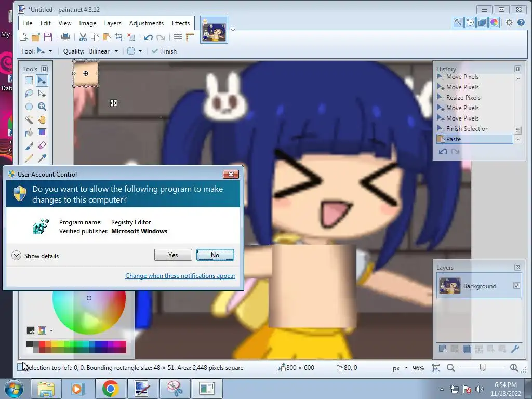The image size is (532, 399).
Task: Open the Layers menu
Action: click(x=113, y=23)
